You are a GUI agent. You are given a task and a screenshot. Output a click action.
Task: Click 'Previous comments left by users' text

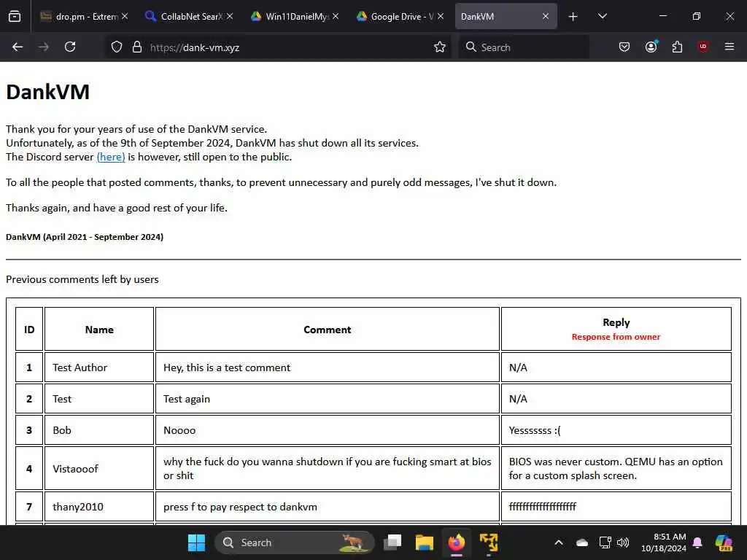[x=82, y=279]
